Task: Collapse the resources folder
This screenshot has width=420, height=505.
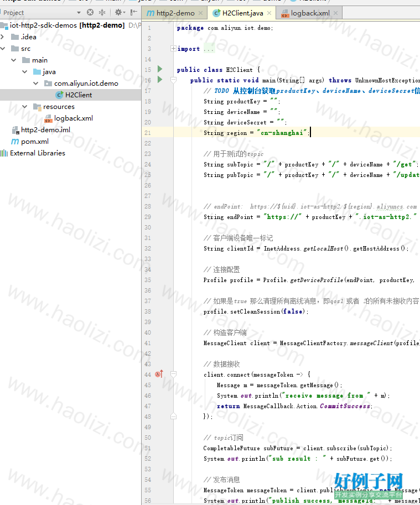Action: (x=25, y=107)
